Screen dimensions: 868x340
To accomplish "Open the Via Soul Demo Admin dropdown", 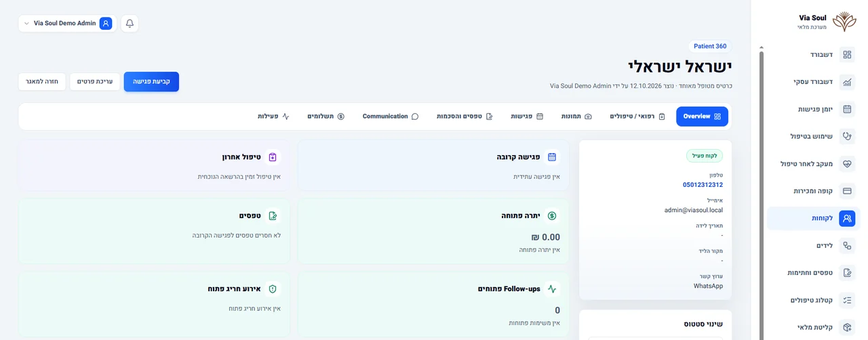I will point(67,23).
